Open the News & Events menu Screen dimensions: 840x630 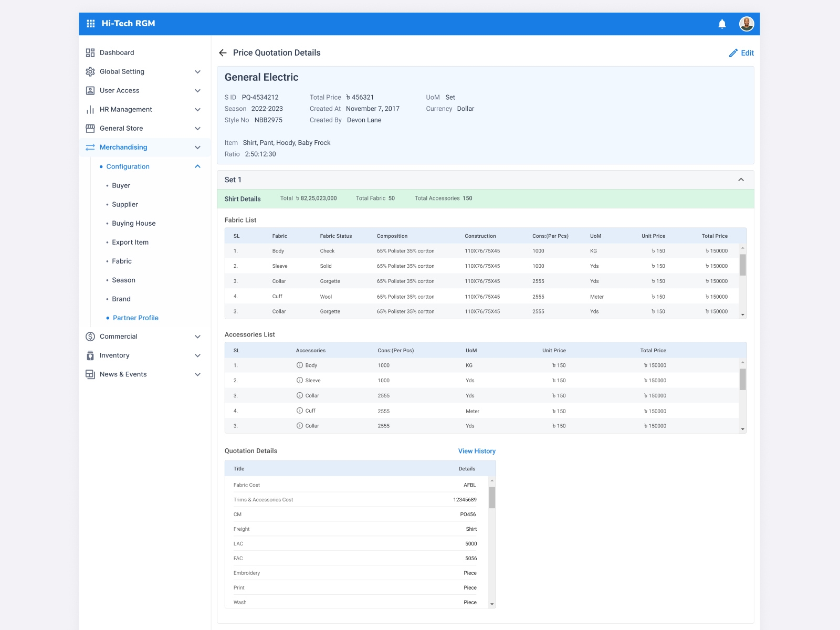(x=123, y=374)
